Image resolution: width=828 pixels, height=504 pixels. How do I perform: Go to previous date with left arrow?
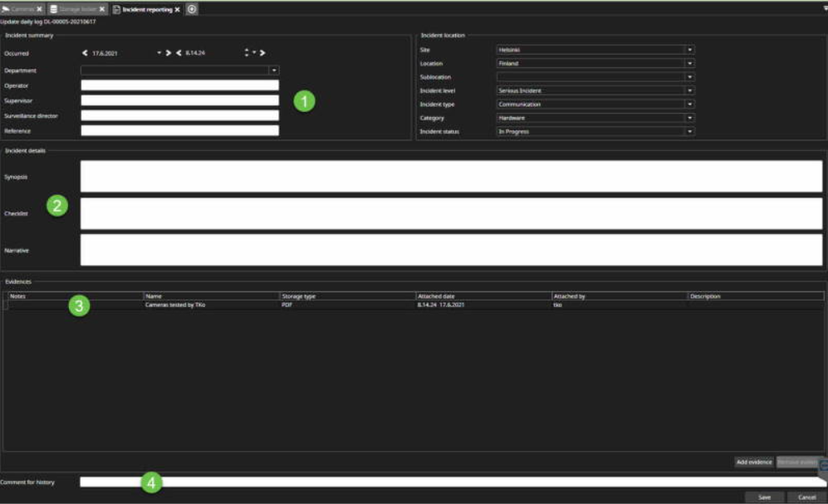(85, 53)
